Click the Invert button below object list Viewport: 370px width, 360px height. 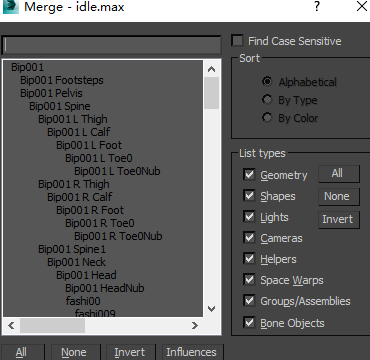tap(130, 352)
